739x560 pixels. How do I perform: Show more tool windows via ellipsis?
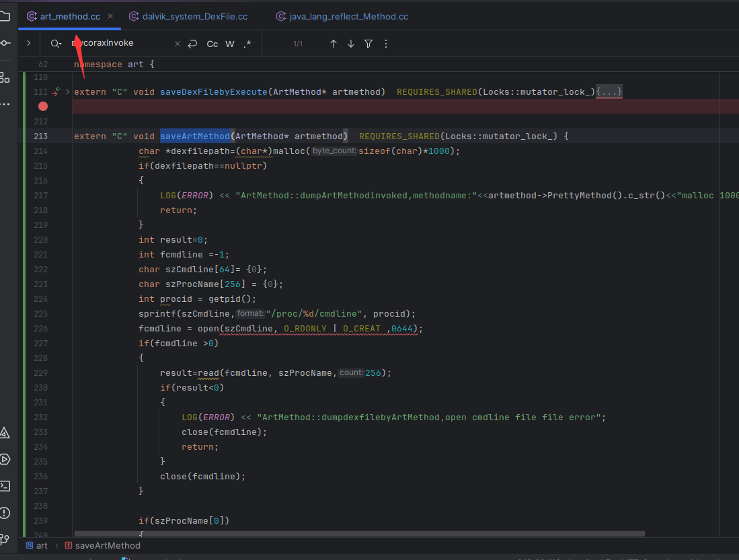5,104
